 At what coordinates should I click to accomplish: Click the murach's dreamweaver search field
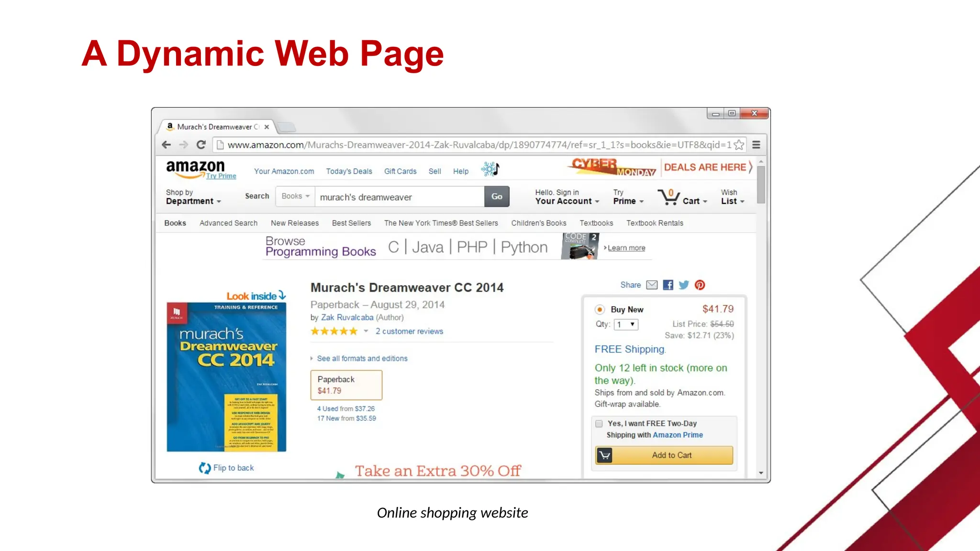(400, 197)
